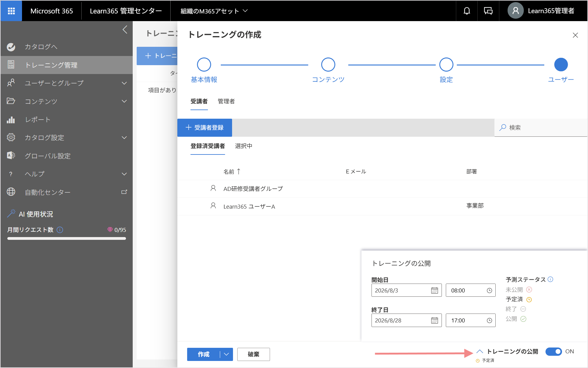Expand ユーザーとグループ menu

[x=124, y=83]
